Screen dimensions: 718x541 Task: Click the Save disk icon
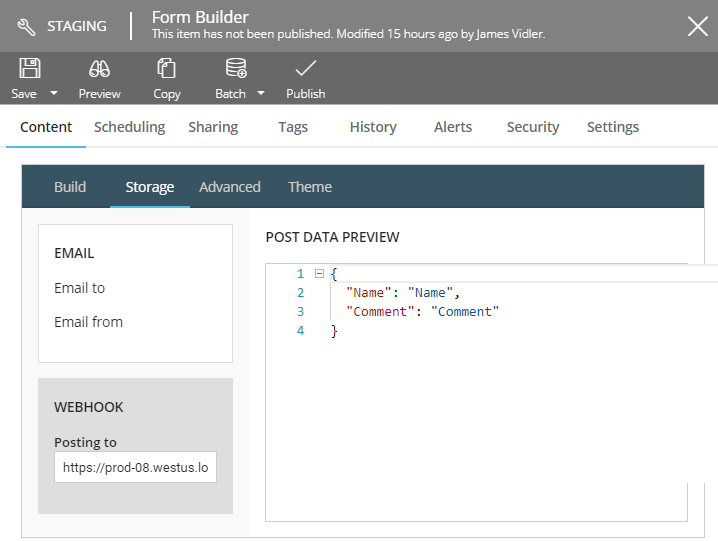click(30, 68)
